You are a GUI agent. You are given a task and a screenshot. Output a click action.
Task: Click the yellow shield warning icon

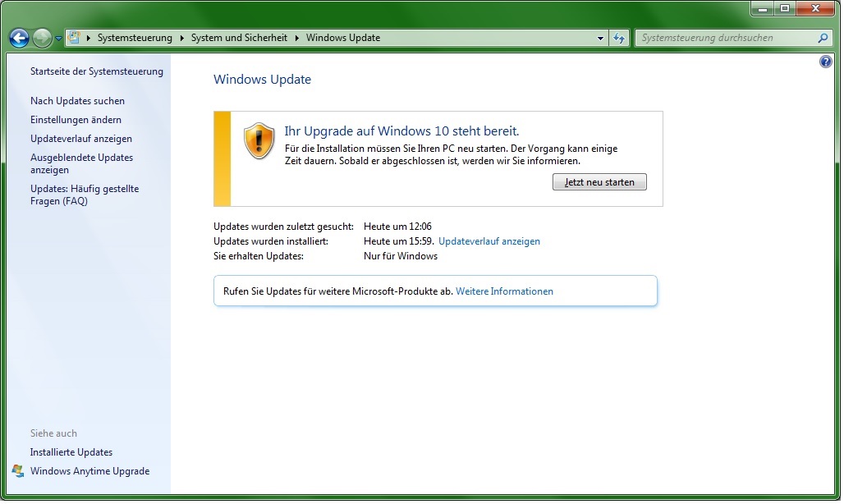(x=260, y=141)
